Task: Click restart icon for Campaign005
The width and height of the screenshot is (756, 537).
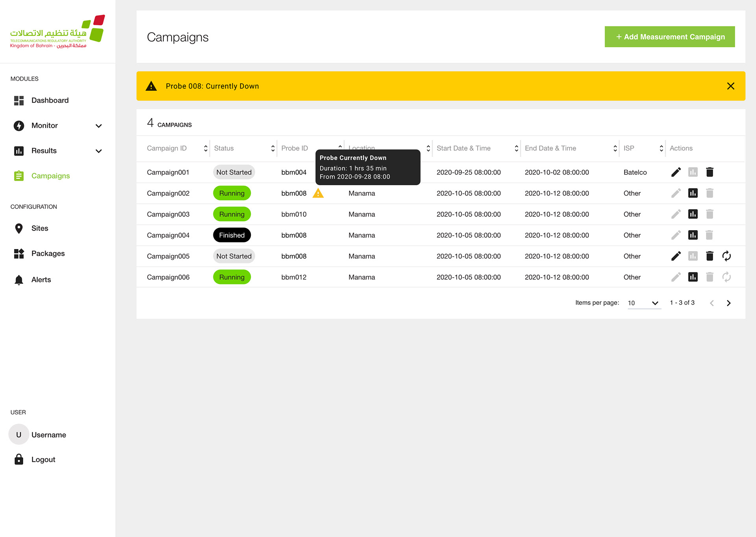Action: pos(726,256)
